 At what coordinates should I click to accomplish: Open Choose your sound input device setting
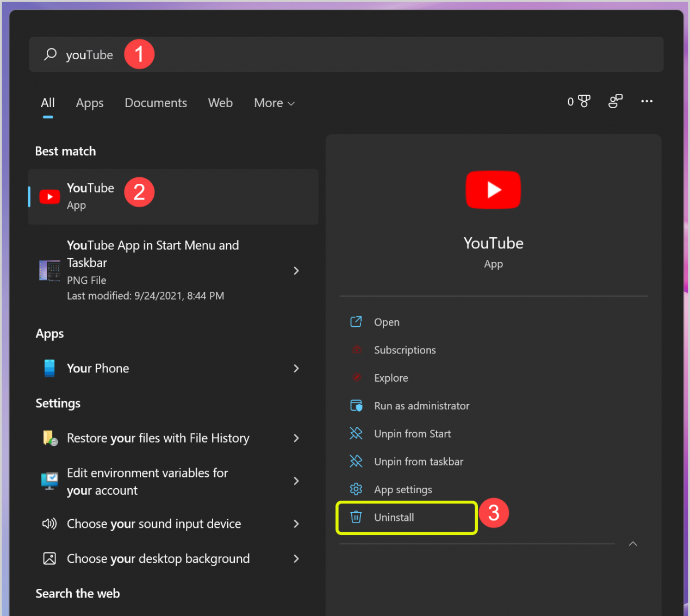154,524
